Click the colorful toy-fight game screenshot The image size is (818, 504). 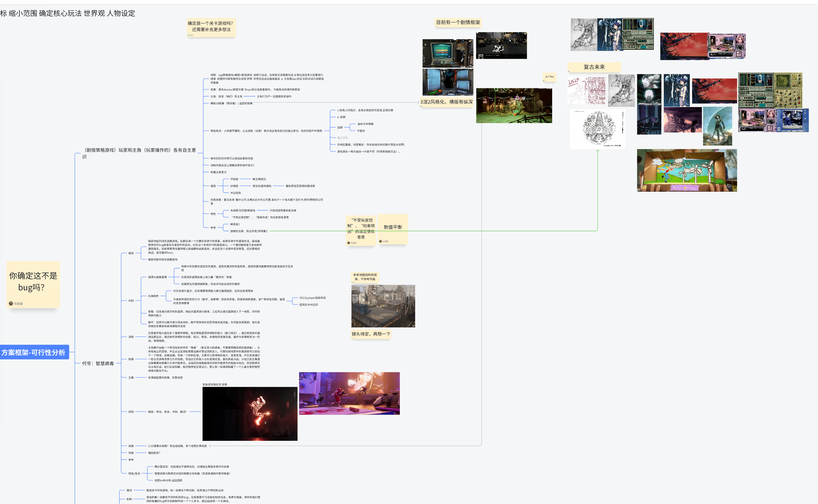349,393
